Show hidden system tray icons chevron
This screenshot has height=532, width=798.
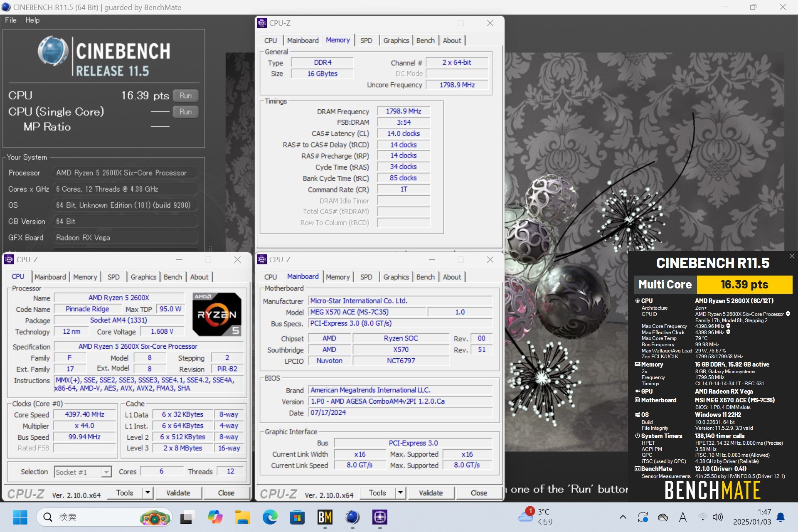click(x=623, y=517)
